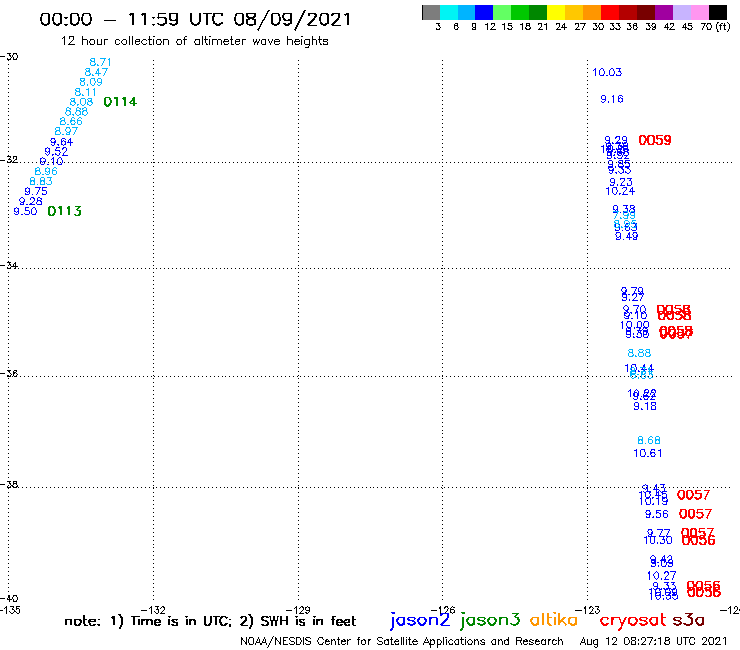
Task: Click wave height value 9.16
Action: click(612, 99)
